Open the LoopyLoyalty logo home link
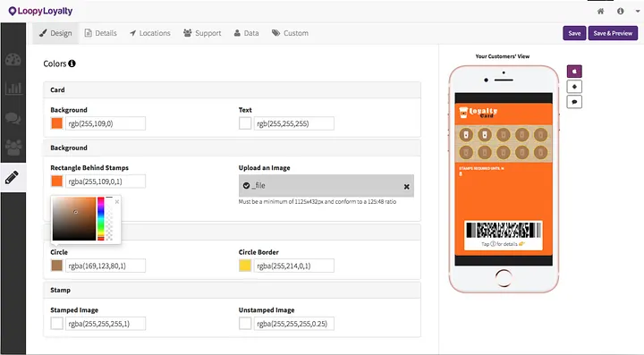The image size is (644, 355). coord(40,11)
